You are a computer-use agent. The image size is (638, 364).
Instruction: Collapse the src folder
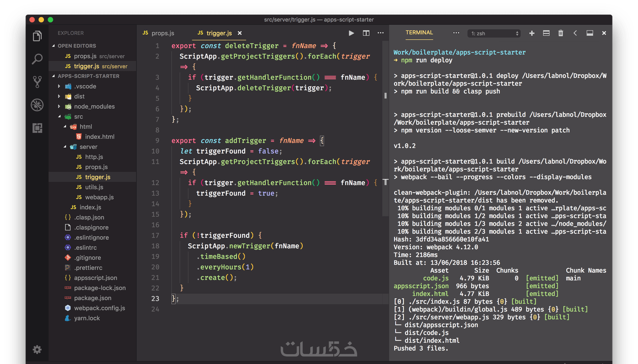(78, 117)
